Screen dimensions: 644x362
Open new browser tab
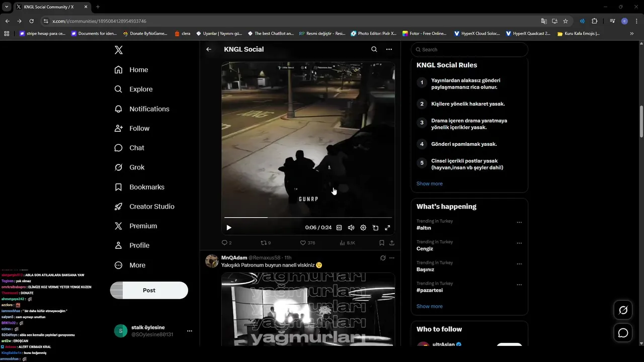(98, 7)
